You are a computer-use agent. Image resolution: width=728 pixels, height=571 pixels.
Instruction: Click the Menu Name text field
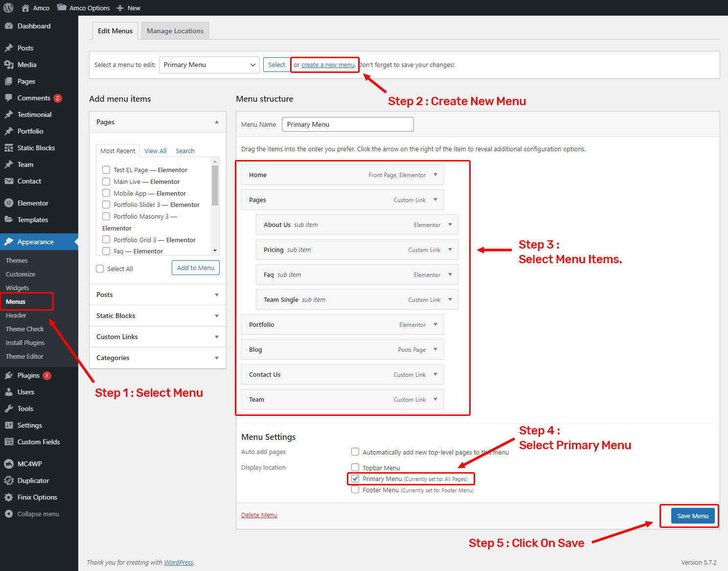pos(347,124)
